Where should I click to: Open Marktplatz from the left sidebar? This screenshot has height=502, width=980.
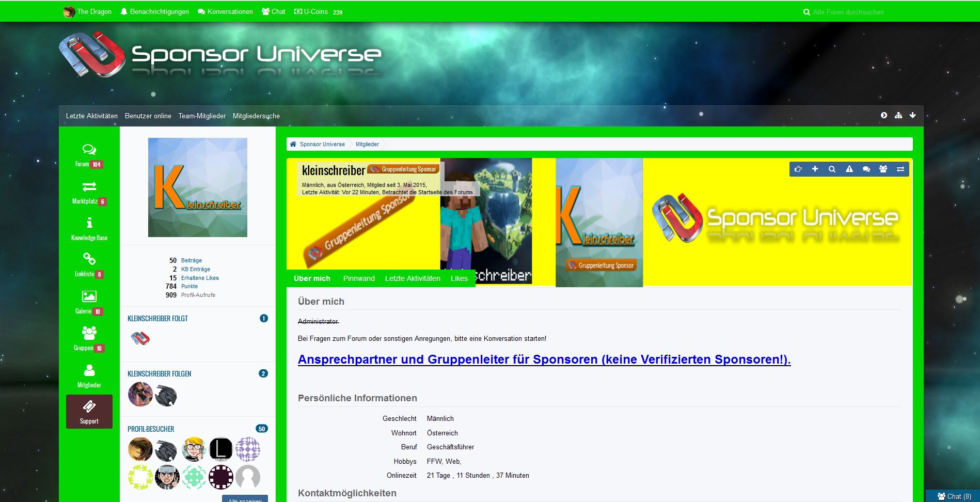[89, 192]
